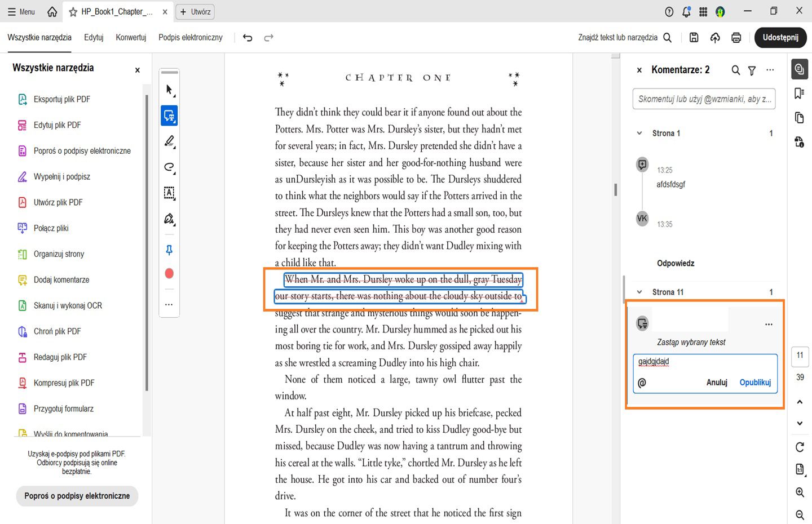
Task: Open the help question mark icon
Action: [669, 12]
